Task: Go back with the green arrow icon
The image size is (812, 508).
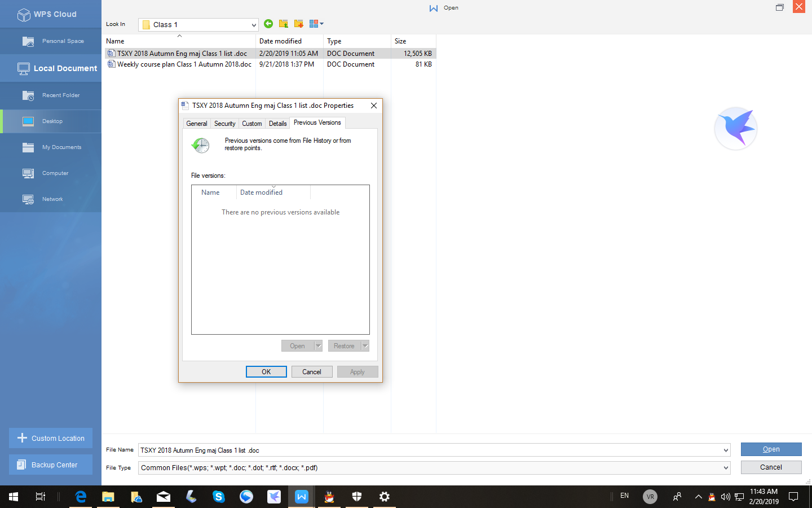Action: click(268, 24)
